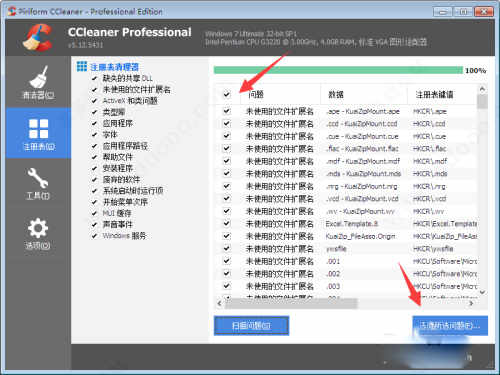The image size is (500, 375).
Task: Open the Tools wrench icon
Action: [38, 178]
